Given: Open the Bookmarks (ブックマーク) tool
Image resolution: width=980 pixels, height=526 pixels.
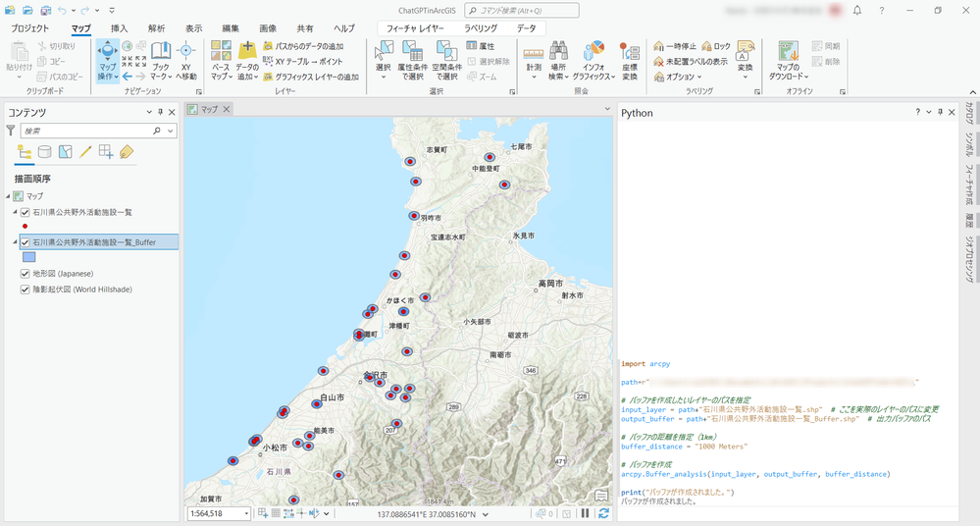Looking at the screenshot, I should [x=160, y=53].
